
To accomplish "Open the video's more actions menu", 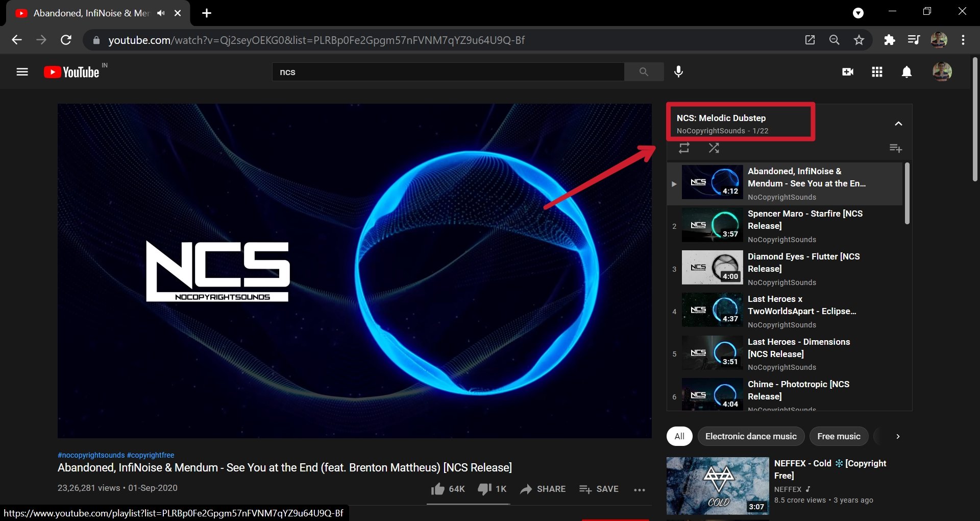I will (x=640, y=489).
